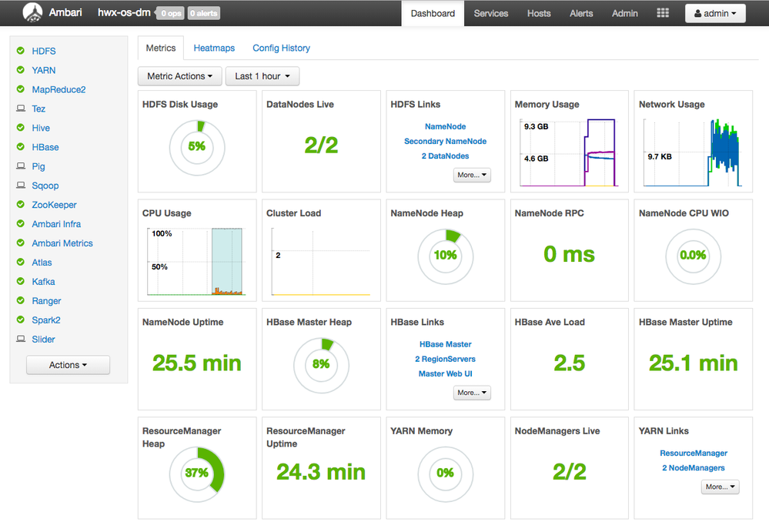
Task: Open the grid views icon in navbar
Action: pyautogui.click(x=662, y=13)
